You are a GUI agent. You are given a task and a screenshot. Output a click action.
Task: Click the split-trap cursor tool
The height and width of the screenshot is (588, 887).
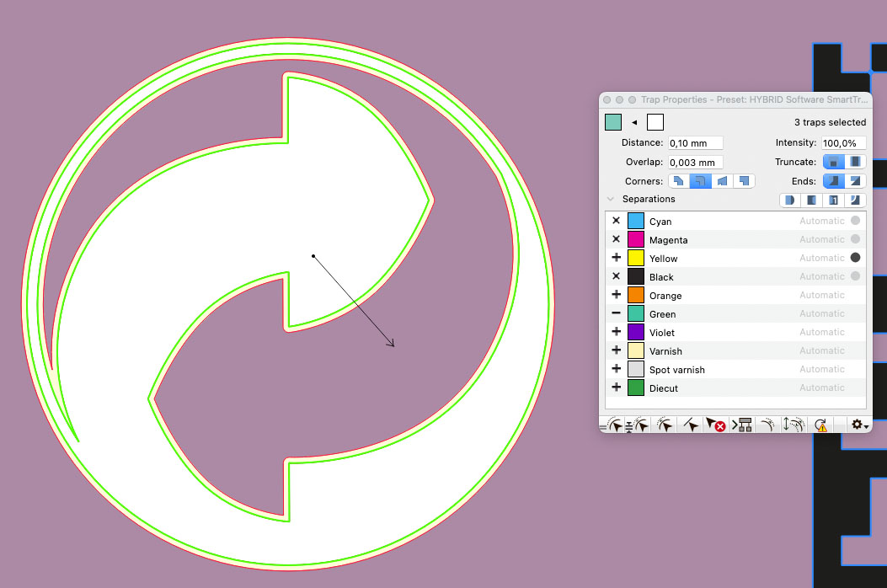click(x=691, y=425)
